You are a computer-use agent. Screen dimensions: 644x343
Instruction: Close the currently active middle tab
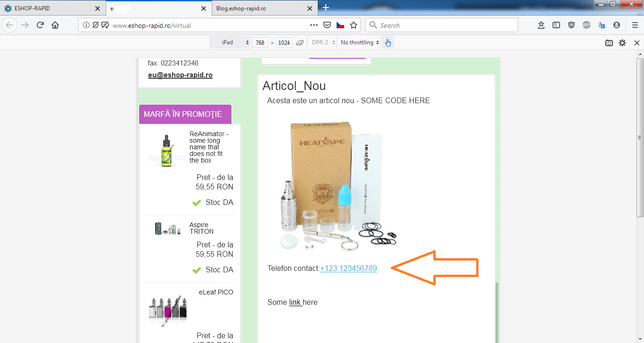(x=204, y=8)
